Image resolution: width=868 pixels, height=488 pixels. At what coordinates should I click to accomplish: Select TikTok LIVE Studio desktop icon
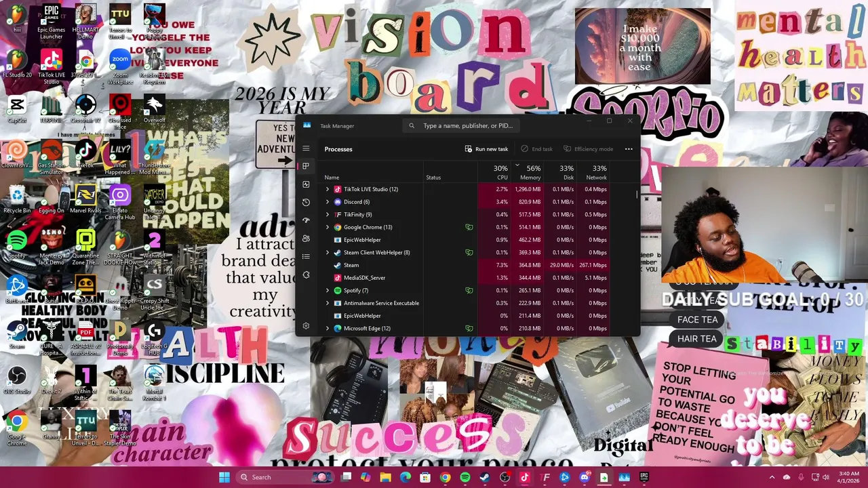(x=51, y=66)
